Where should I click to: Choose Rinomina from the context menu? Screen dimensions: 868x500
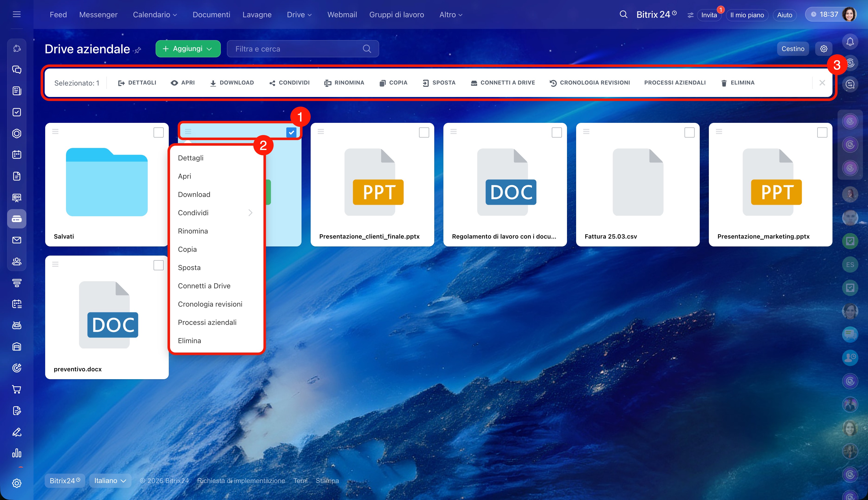coord(193,231)
